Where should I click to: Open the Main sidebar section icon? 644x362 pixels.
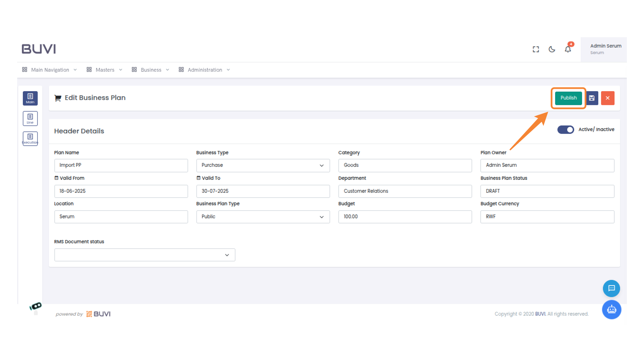[30, 98]
